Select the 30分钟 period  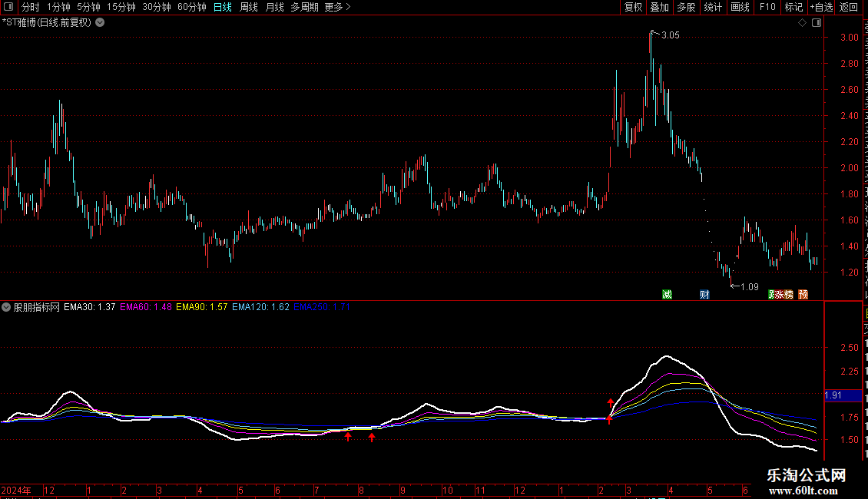coord(157,7)
